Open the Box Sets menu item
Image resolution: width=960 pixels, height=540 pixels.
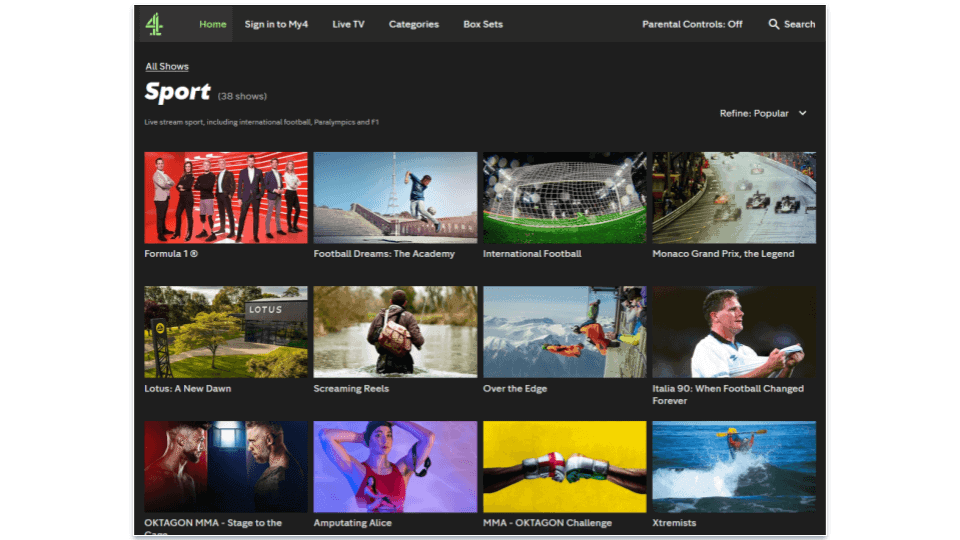485,24
